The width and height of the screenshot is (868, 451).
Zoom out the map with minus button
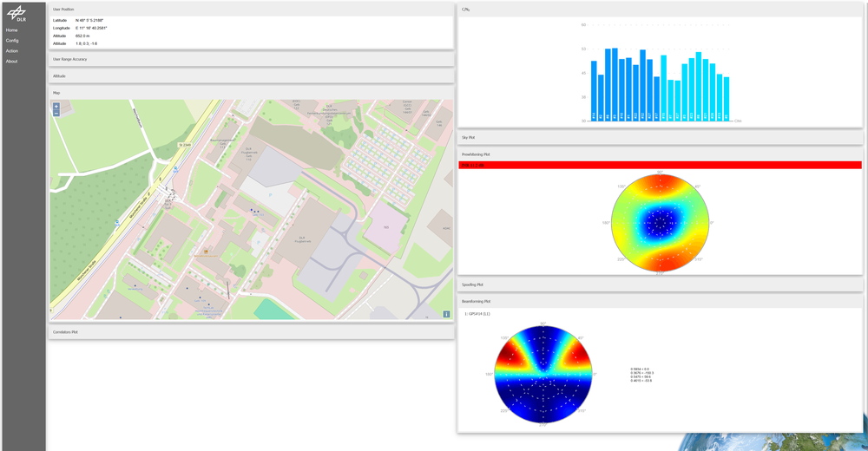click(56, 113)
